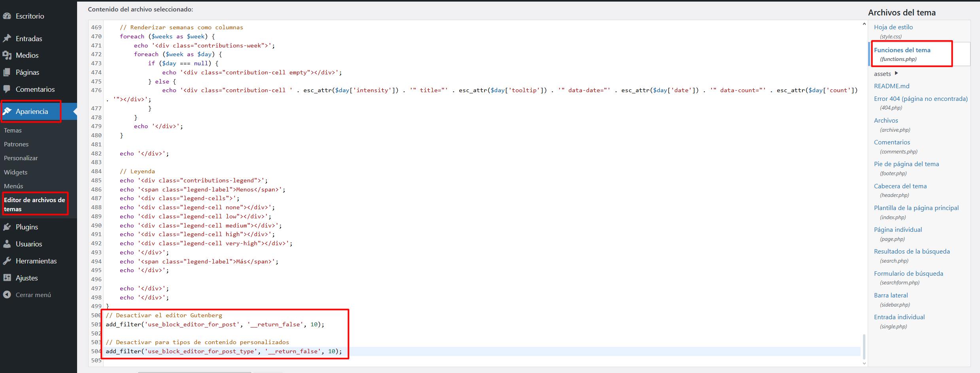
Task: Click the Plugins plug icon
Action: (x=7, y=227)
